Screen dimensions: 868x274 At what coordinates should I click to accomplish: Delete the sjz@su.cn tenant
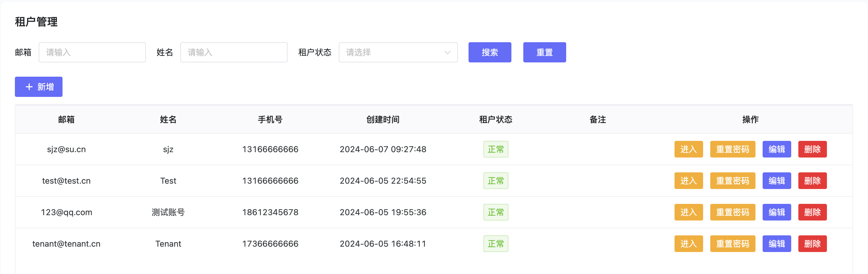812,149
